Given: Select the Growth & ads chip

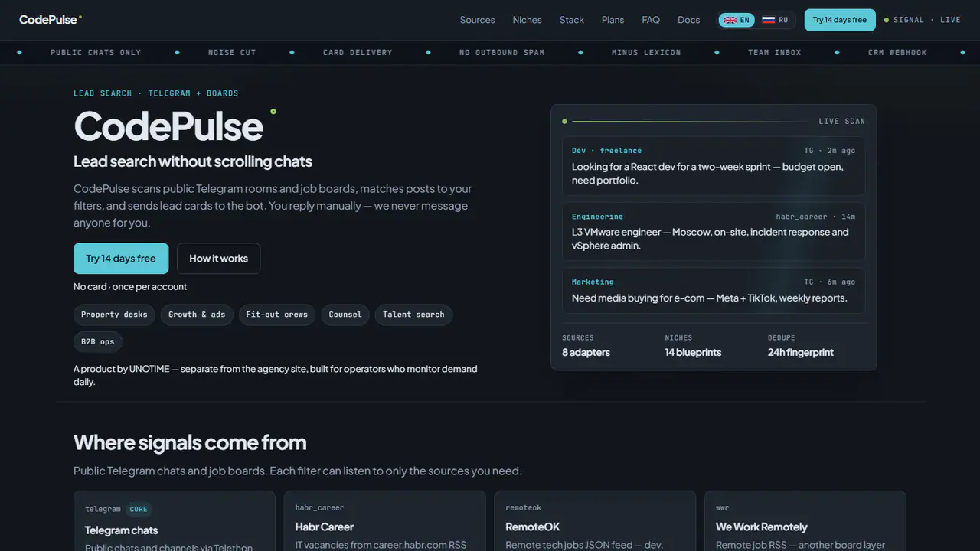Looking at the screenshot, I should pos(198,315).
